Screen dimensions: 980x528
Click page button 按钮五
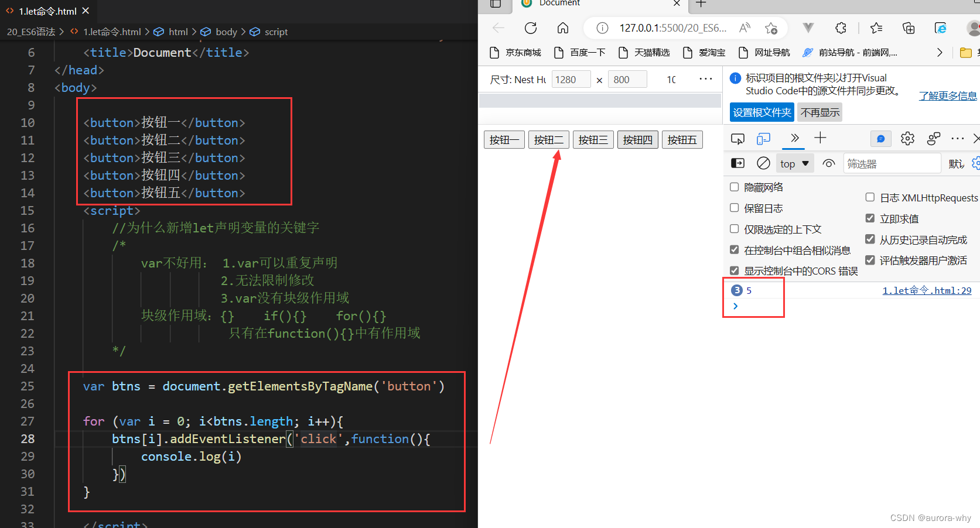(682, 140)
